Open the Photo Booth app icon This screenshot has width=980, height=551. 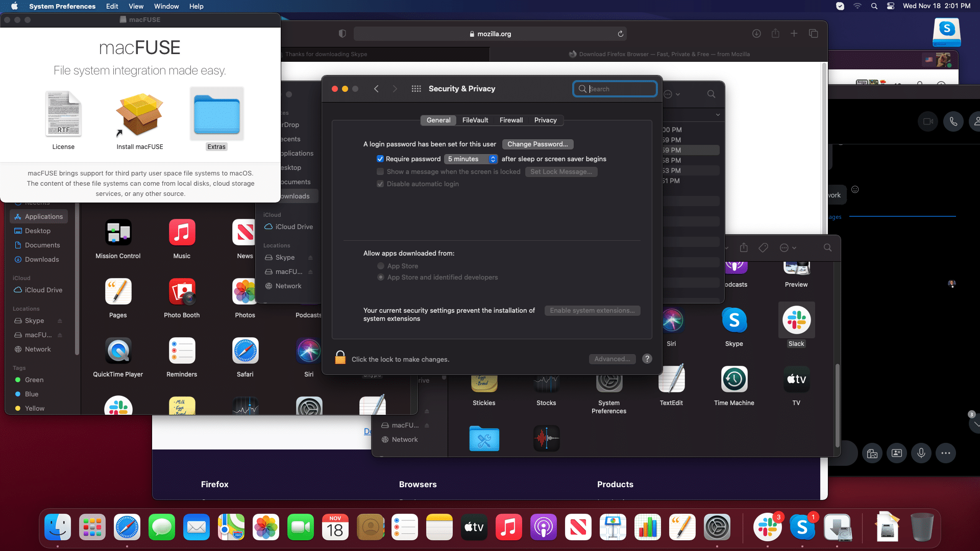tap(182, 292)
